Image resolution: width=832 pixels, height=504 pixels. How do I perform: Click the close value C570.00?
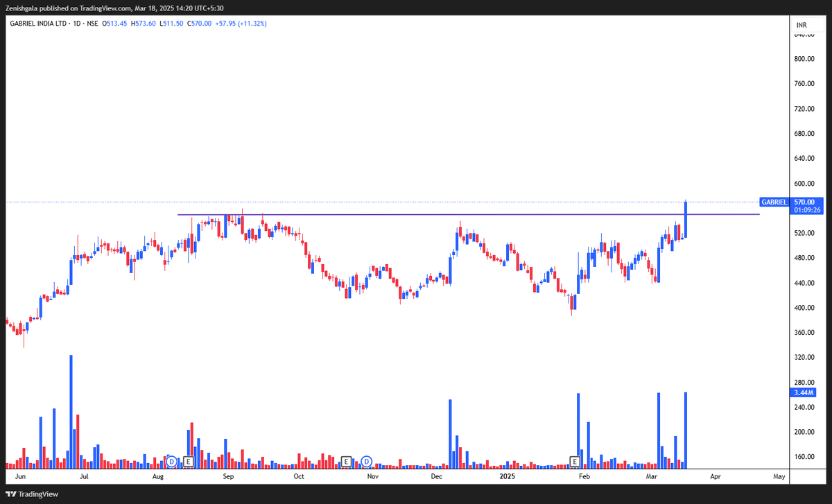click(x=200, y=24)
